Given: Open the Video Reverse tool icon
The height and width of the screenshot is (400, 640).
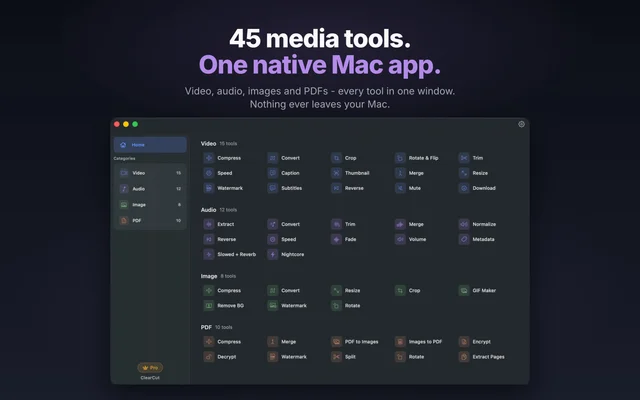Looking at the screenshot, I should [336, 188].
